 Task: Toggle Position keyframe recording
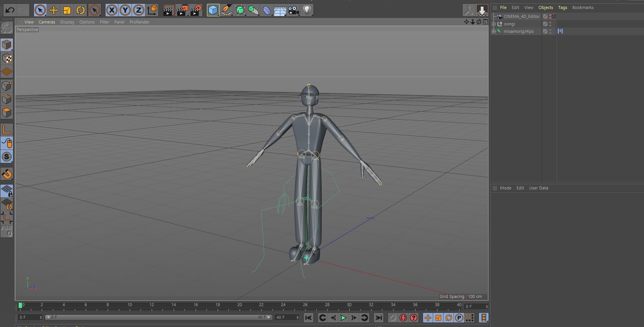(x=428, y=318)
